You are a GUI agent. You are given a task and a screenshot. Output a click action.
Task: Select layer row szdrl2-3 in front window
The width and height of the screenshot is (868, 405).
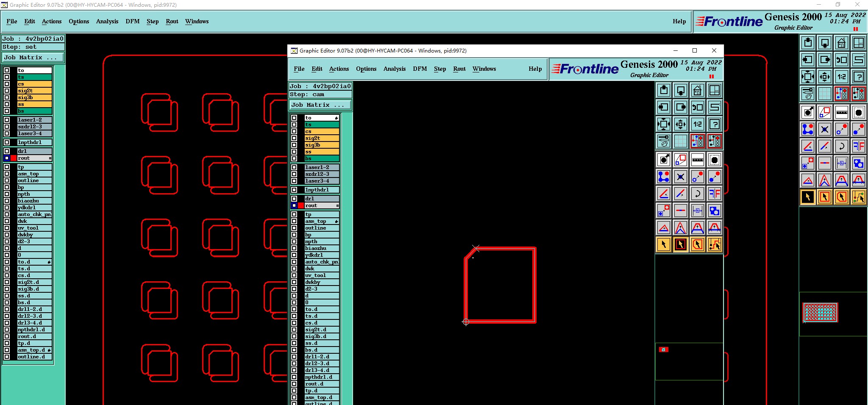[322, 174]
